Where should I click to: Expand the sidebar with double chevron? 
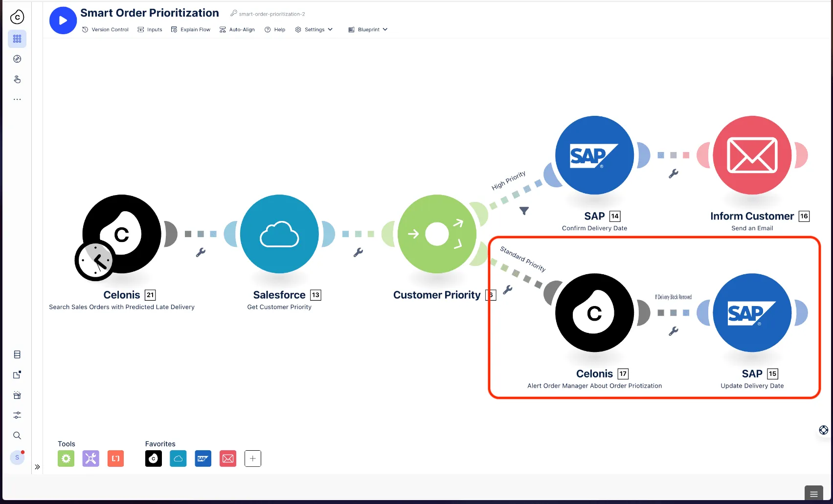click(x=37, y=467)
